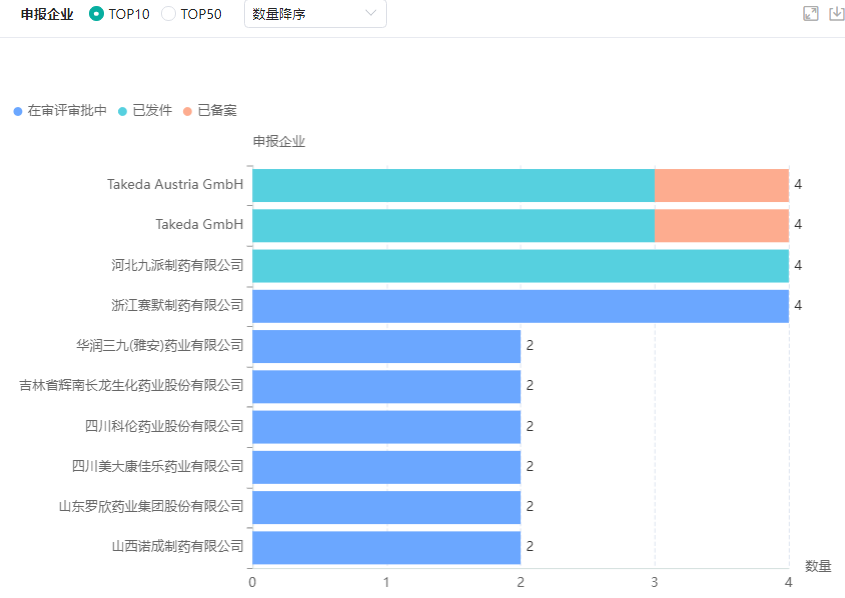The width and height of the screenshot is (845, 598).
Task: Click the 山西诺成制药有限公司 bar
Action: point(386,547)
